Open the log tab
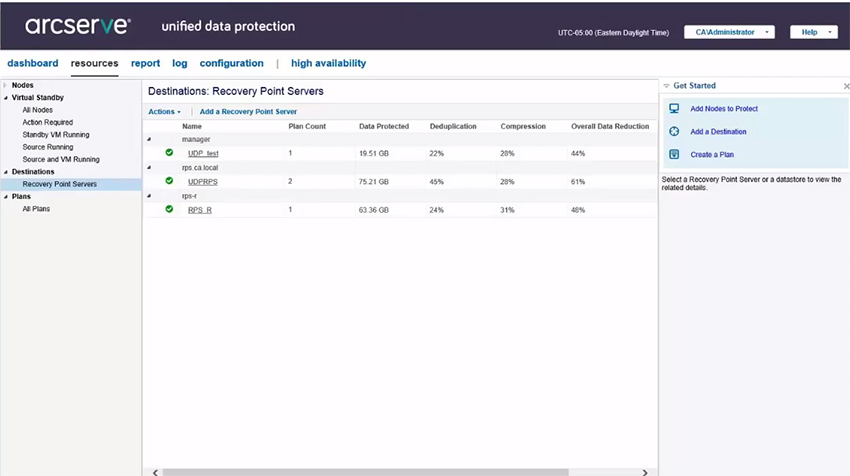This screenshot has width=850, height=476. [x=179, y=63]
